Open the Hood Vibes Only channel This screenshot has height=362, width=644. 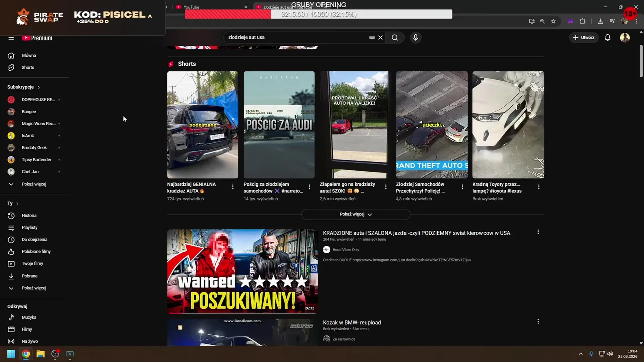click(346, 250)
